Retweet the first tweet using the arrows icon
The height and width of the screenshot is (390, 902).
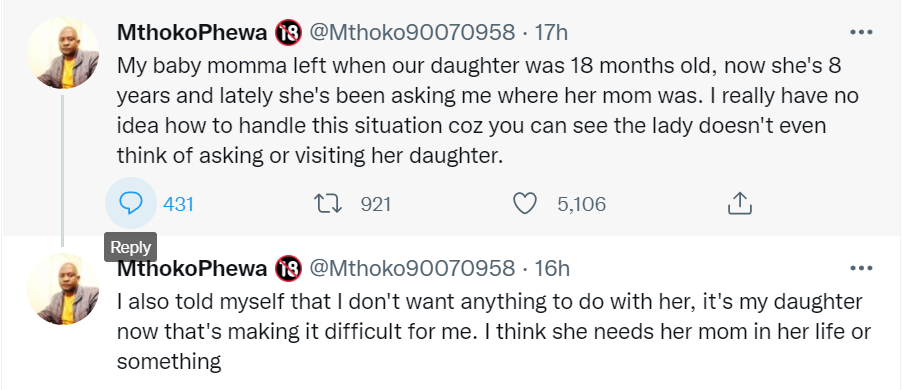[x=328, y=204]
